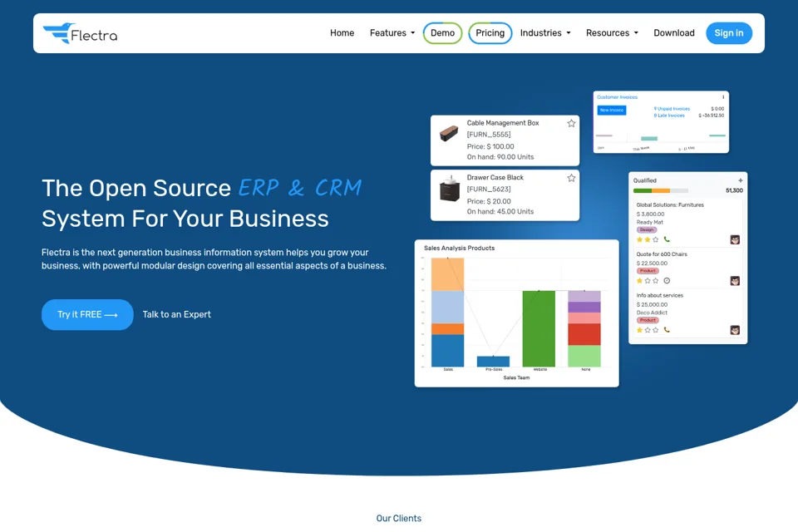Click the Cable Management Box thumbnail image
The width and height of the screenshot is (798, 532).
pyautogui.click(x=449, y=133)
